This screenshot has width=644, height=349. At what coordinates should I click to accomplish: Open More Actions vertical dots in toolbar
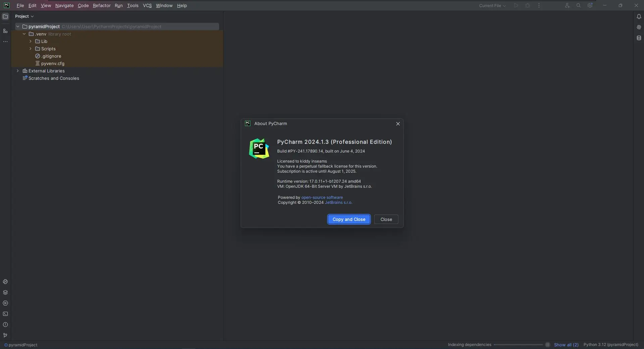(x=539, y=5)
